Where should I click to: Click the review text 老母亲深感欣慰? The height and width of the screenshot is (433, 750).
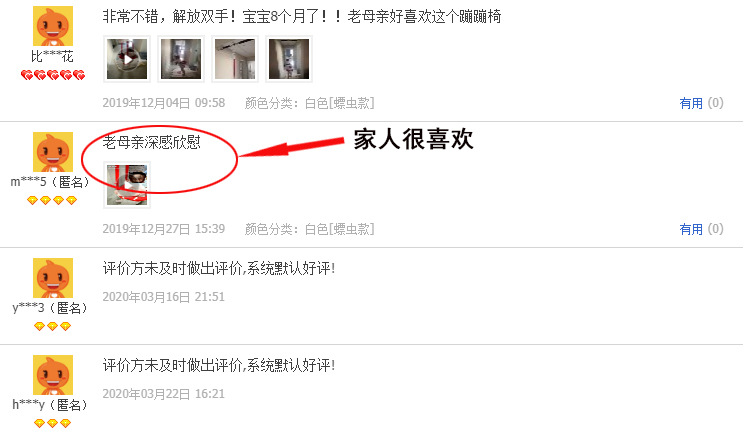point(152,142)
